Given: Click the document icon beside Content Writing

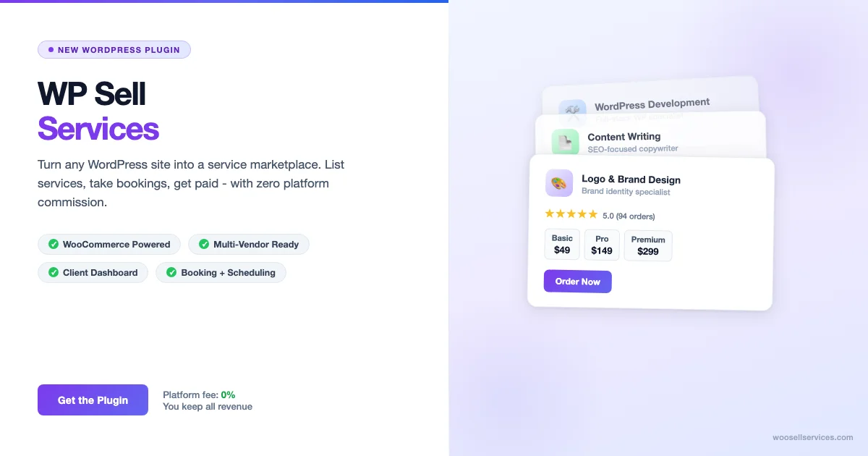Looking at the screenshot, I should pyautogui.click(x=565, y=142).
